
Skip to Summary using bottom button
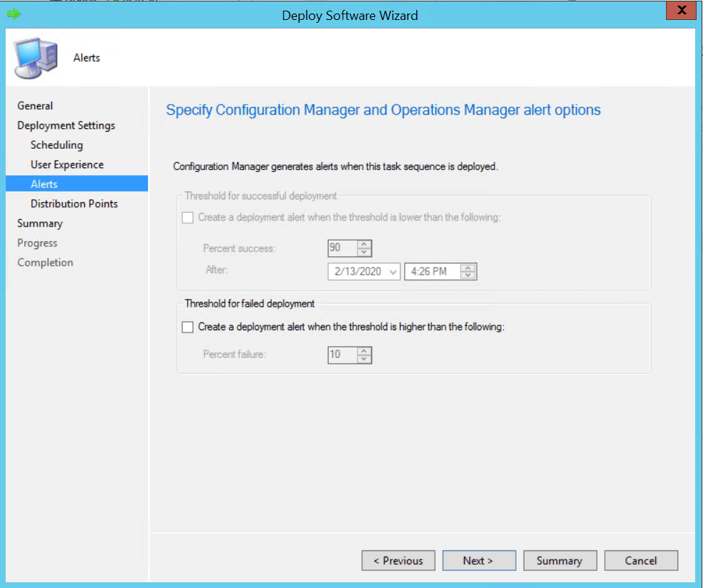click(560, 561)
